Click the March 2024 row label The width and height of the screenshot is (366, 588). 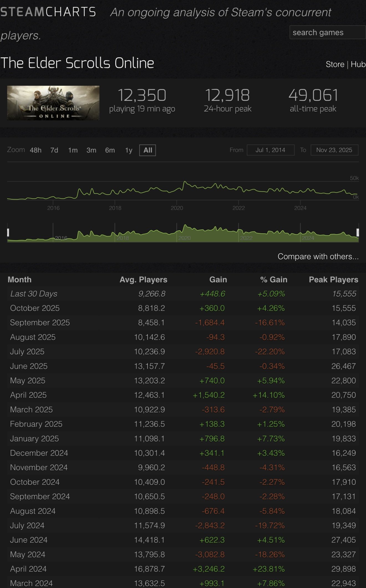pyautogui.click(x=31, y=583)
